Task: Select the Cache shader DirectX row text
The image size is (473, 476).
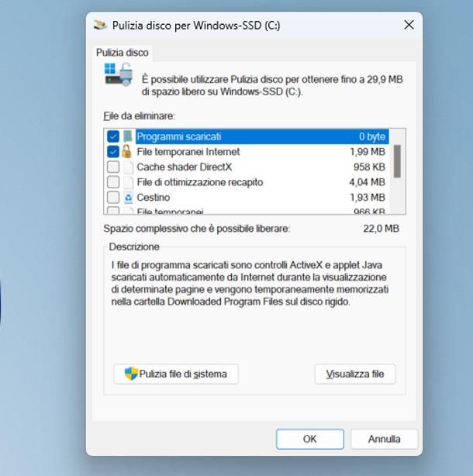Action: (x=185, y=167)
